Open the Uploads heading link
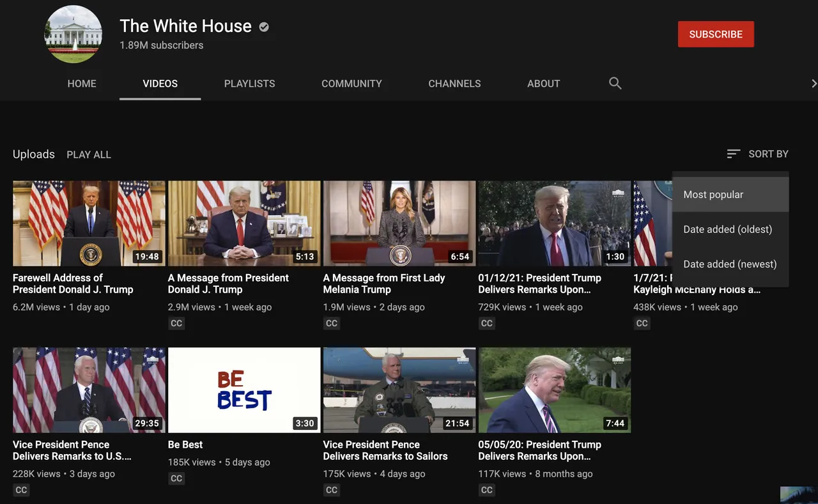This screenshot has height=504, width=818. pos(34,154)
